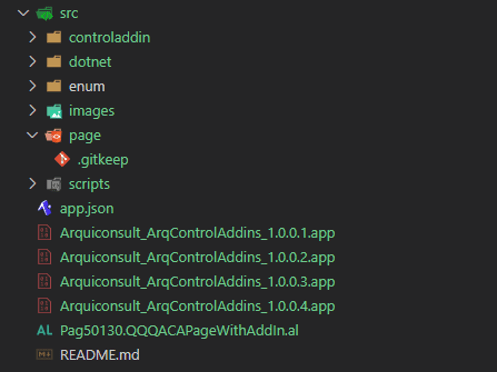Image resolution: width=497 pixels, height=372 pixels.
Task: Click the app.json file icon
Action: 45,208
